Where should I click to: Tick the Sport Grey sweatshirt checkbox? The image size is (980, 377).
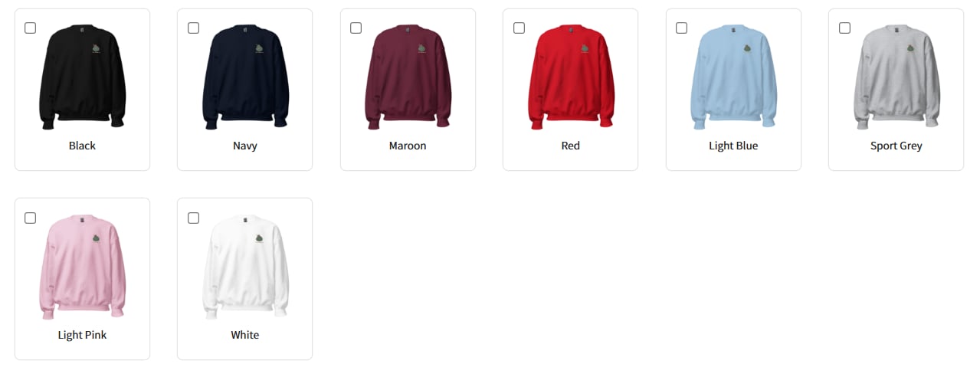point(844,28)
